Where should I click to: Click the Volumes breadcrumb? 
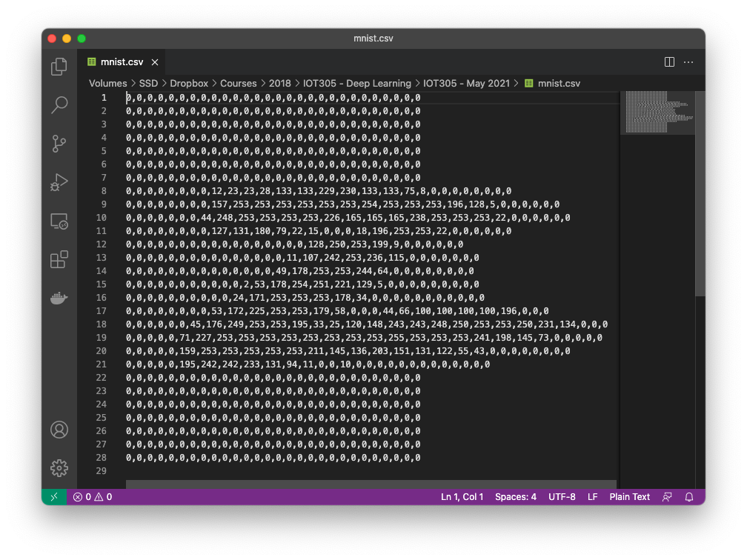[107, 83]
